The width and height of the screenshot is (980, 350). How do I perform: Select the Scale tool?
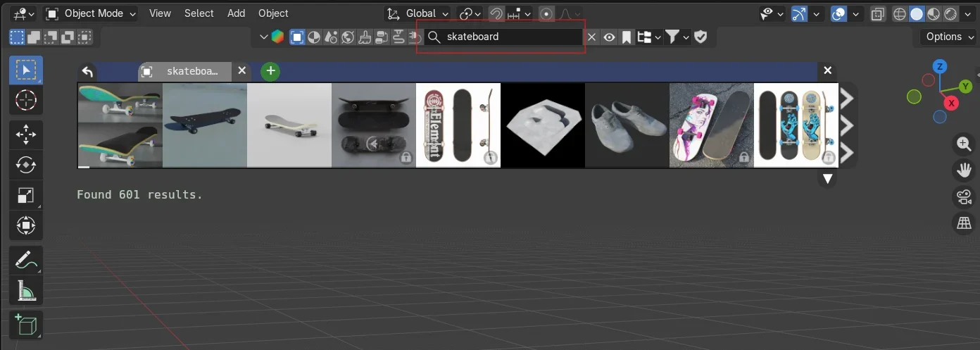tap(26, 195)
